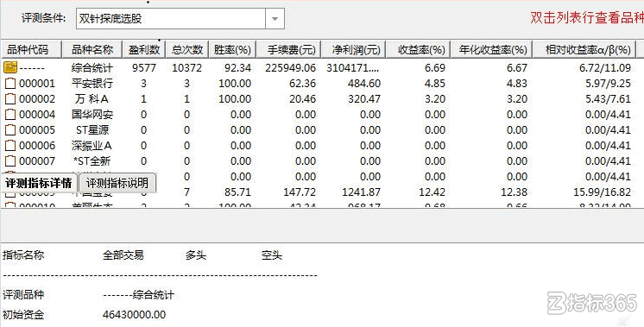Click the 全部交易 column label
Image resolution: width=644 pixels, height=327 pixels.
[123, 255]
